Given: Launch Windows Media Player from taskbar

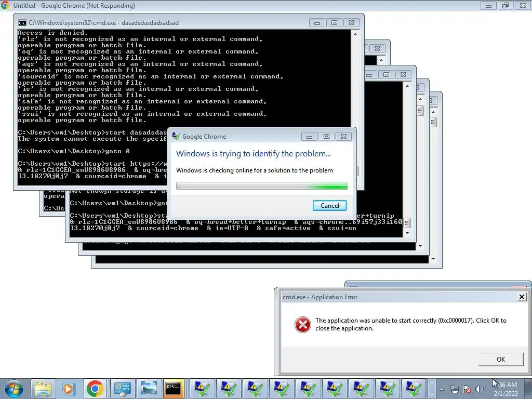Looking at the screenshot, I should coord(69,389).
